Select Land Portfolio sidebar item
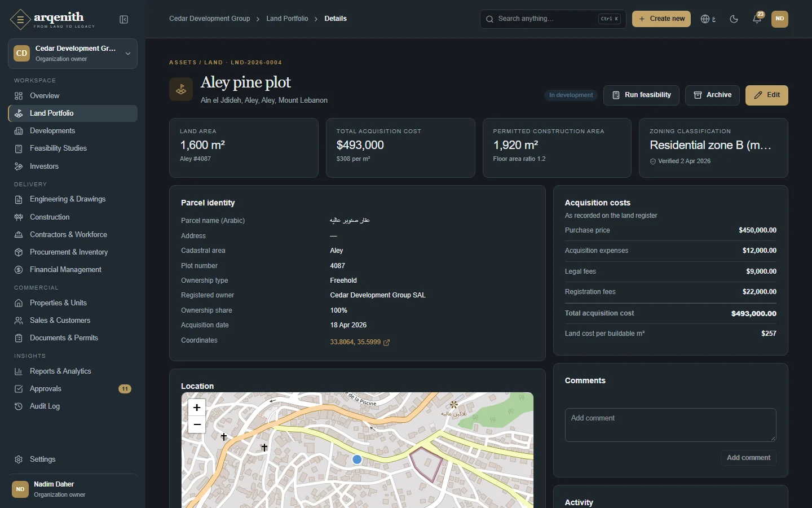The width and height of the screenshot is (812, 508). 73,113
